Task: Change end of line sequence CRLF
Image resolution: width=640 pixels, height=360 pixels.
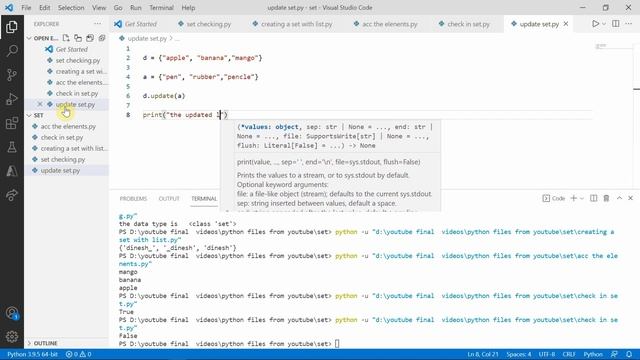Action: (x=569, y=354)
